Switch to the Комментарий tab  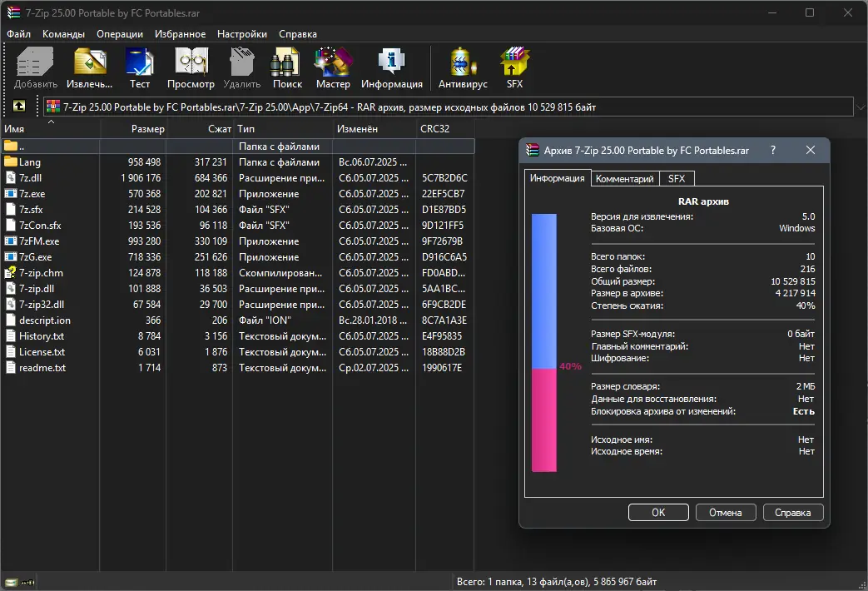point(625,179)
